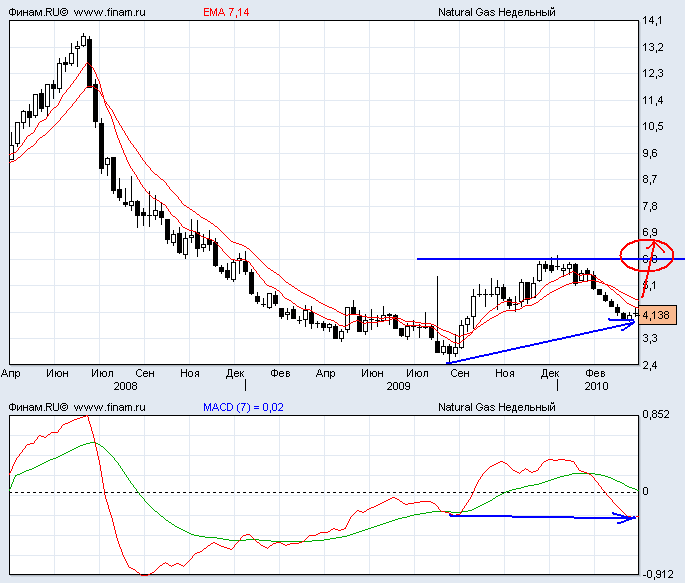Click the EMA 7,14 indicator label

tap(226, 12)
